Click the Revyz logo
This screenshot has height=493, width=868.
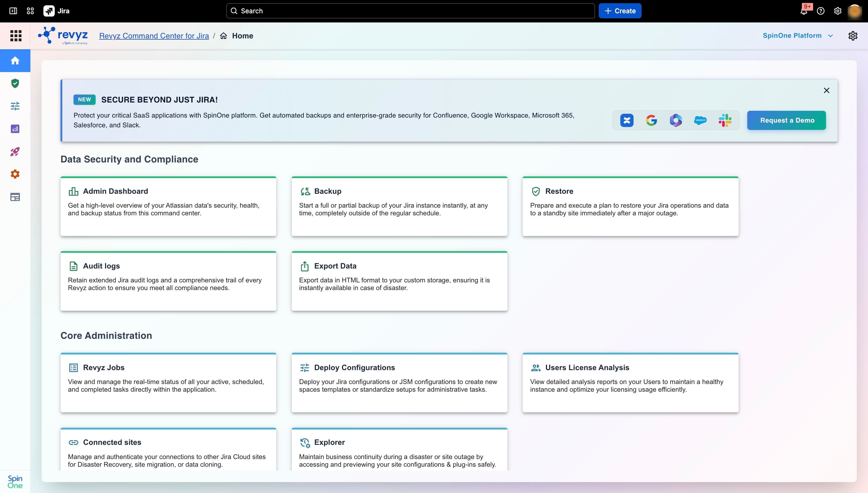(63, 35)
